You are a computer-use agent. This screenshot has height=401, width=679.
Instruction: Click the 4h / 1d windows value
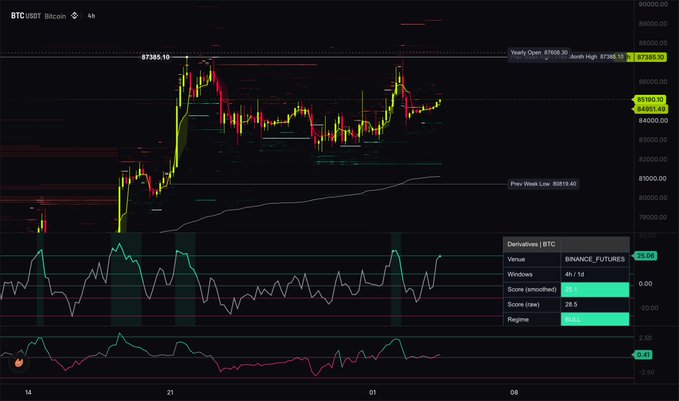point(574,275)
